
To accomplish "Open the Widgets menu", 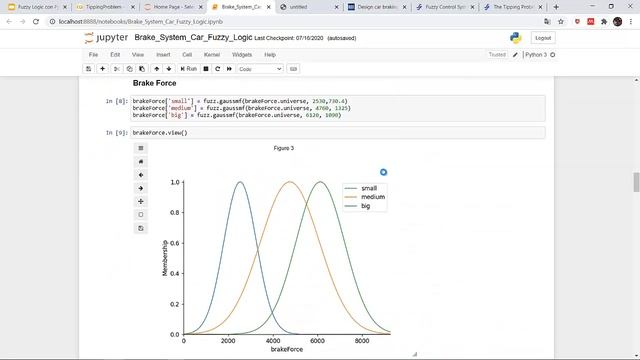I will [x=242, y=55].
